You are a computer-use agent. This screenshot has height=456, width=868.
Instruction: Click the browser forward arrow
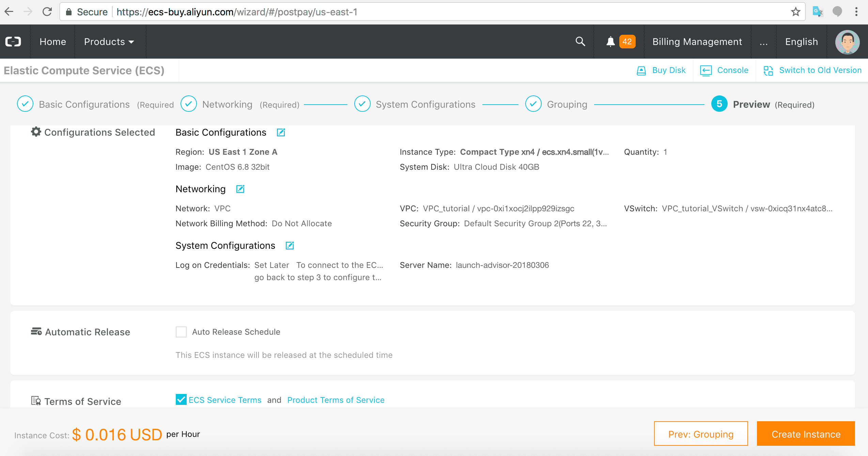click(x=28, y=12)
